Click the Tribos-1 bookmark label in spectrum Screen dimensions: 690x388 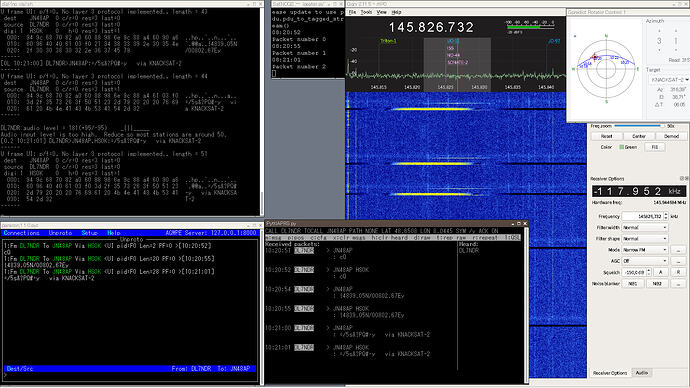coord(388,41)
